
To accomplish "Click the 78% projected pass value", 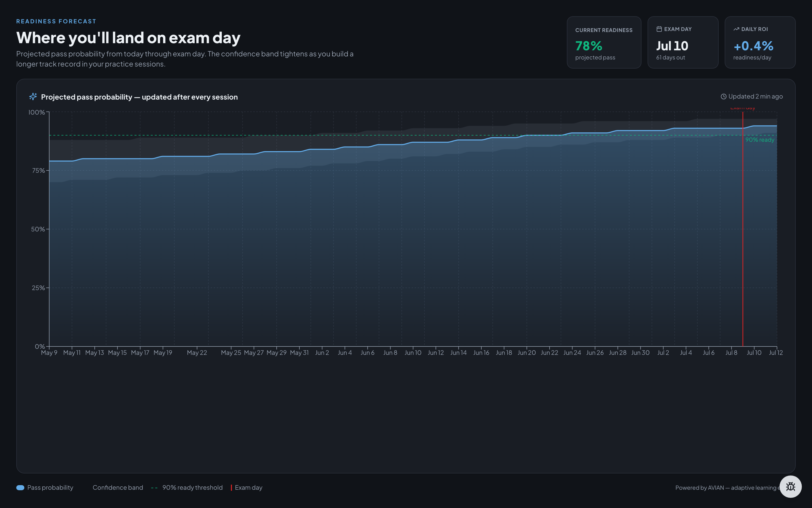I will click(589, 46).
